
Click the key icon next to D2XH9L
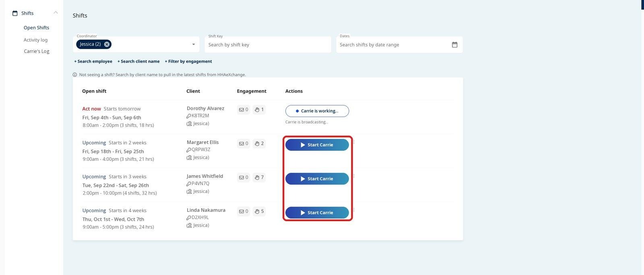pyautogui.click(x=189, y=218)
